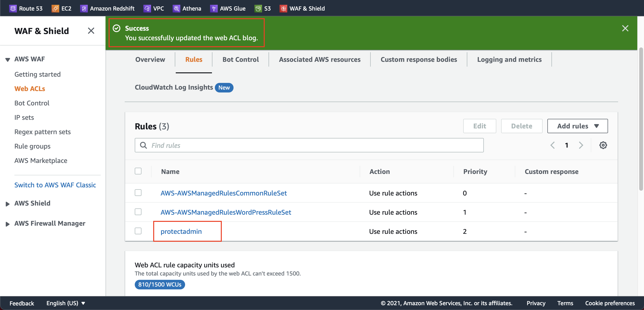Open Cookie preferences in footer

point(610,303)
